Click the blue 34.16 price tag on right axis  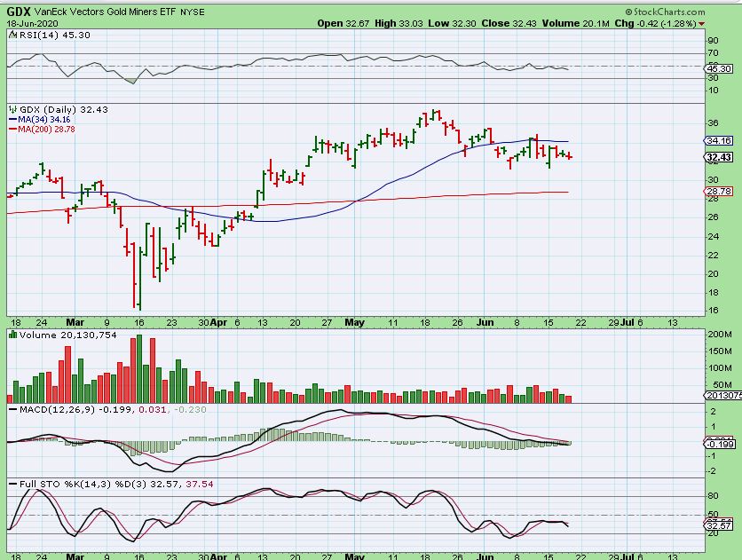point(719,140)
